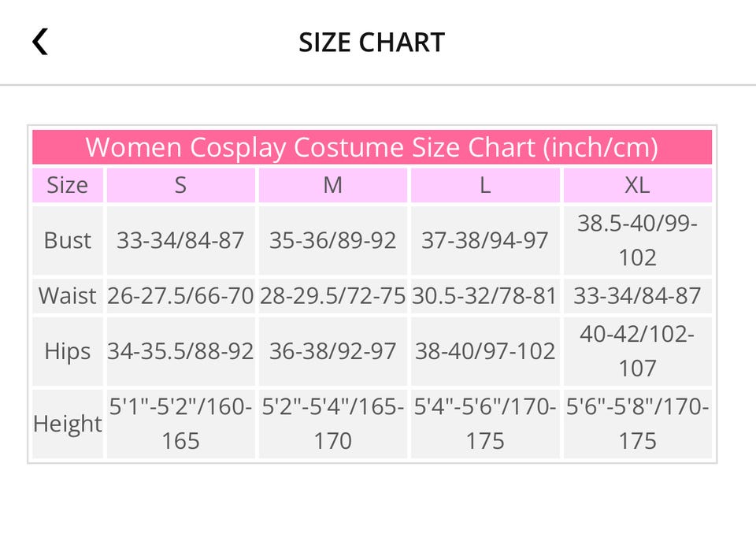Select the XL size column header
This screenshot has height=552, width=756.
637,185
